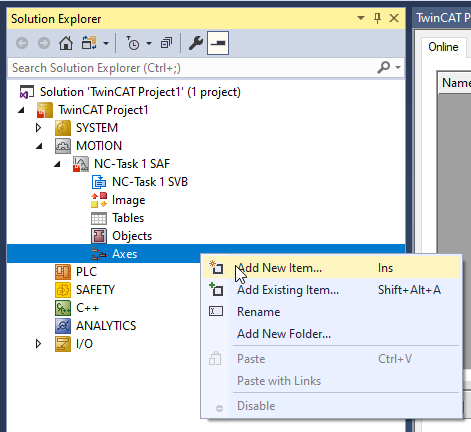Screen dimensions: 471x432
Task: Select the ANALYTICS tree item label
Action: (x=106, y=326)
